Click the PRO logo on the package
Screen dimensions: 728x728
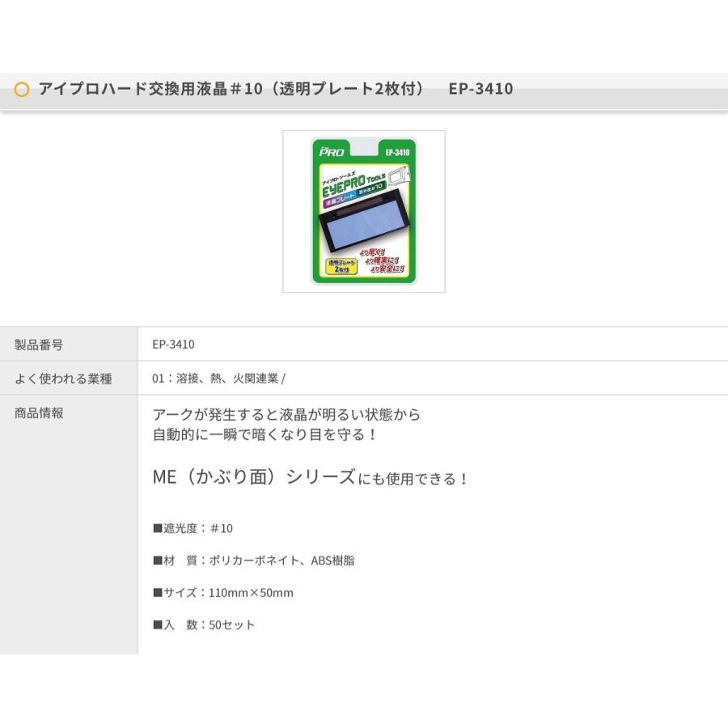[x=332, y=150]
